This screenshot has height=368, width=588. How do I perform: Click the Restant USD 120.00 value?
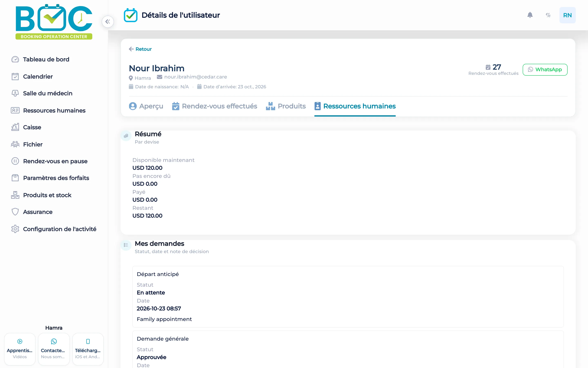[147, 216]
